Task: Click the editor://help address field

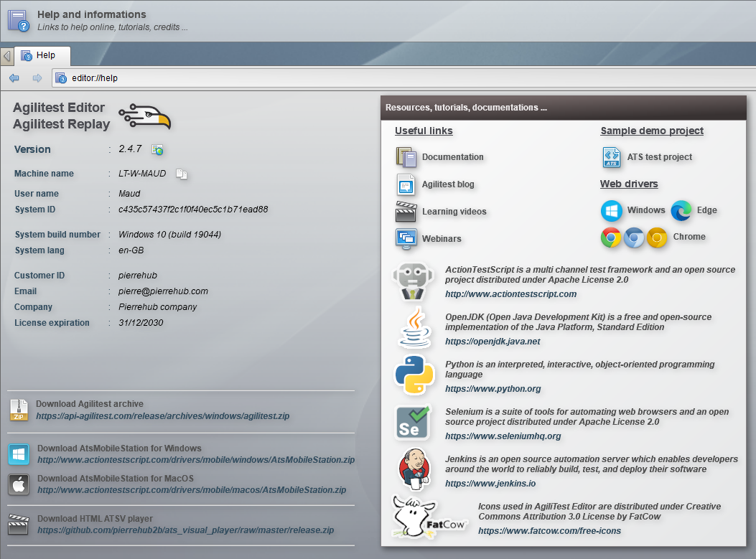Action: click(x=403, y=78)
